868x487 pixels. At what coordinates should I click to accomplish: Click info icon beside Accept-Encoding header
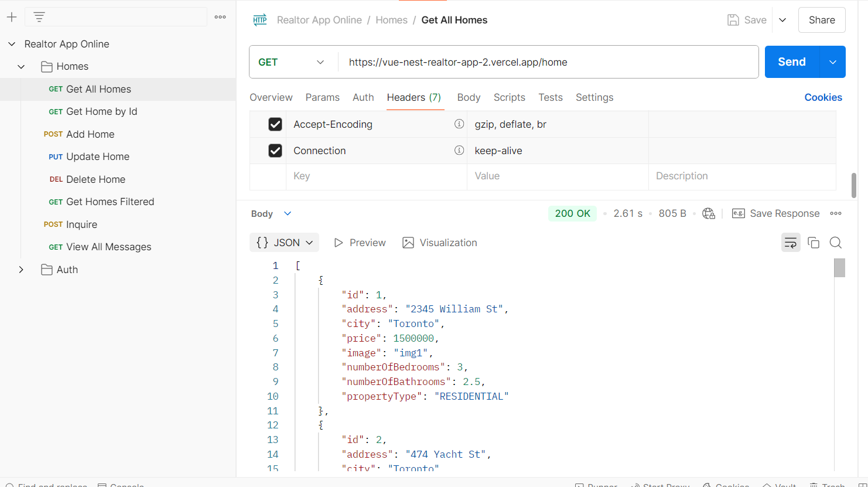pyautogui.click(x=459, y=124)
